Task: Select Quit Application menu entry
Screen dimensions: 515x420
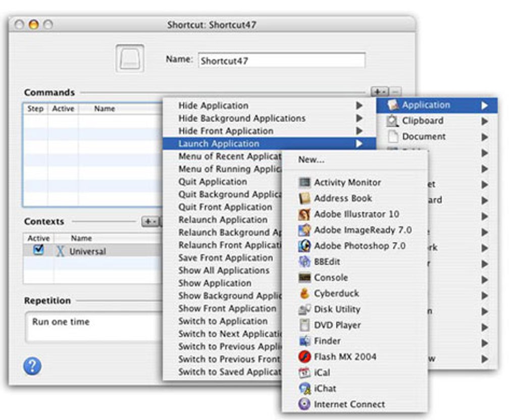Action: tap(213, 182)
